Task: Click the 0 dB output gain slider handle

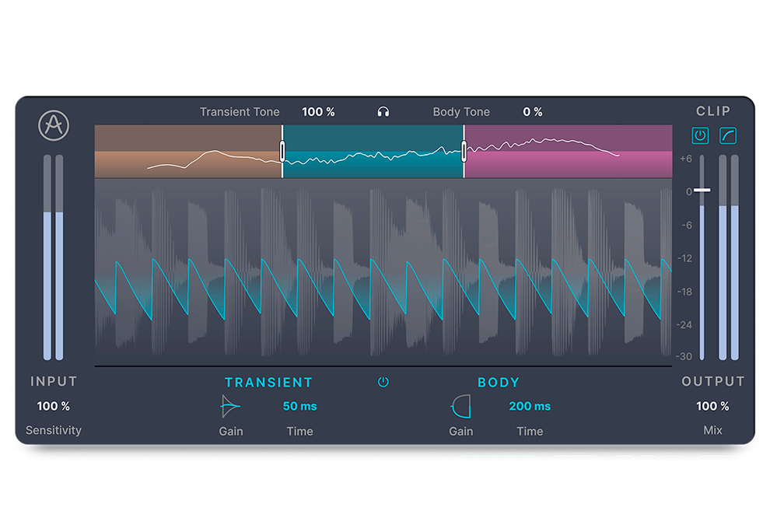Action: [x=702, y=190]
